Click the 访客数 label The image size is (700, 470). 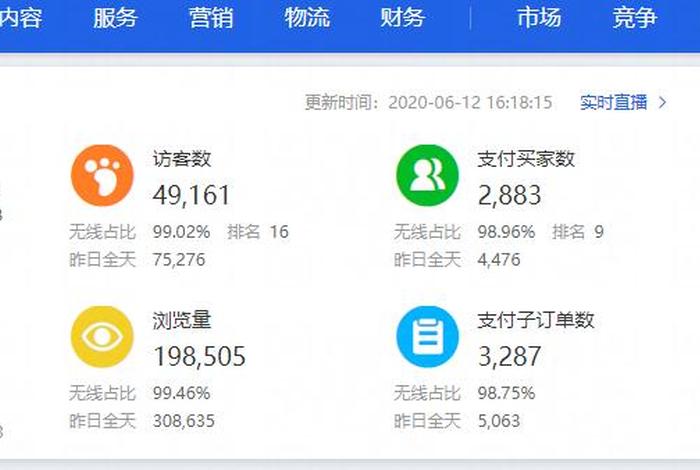point(182,159)
